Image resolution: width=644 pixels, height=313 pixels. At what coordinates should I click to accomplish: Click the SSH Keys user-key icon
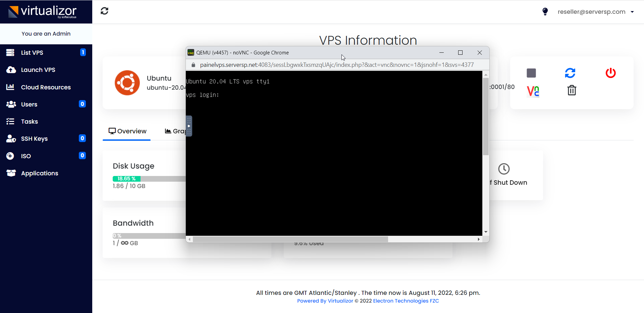point(11,139)
